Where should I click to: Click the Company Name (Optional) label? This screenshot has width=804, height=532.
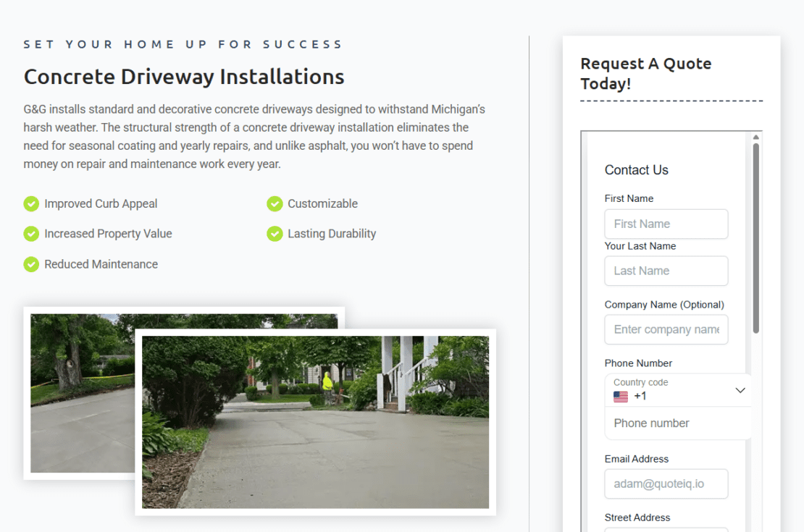[x=664, y=305]
